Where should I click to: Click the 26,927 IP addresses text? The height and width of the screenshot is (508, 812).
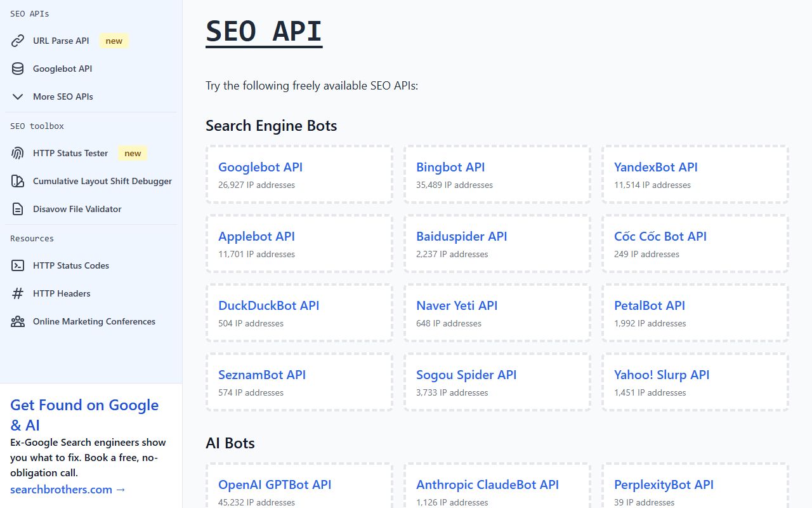[x=256, y=185]
